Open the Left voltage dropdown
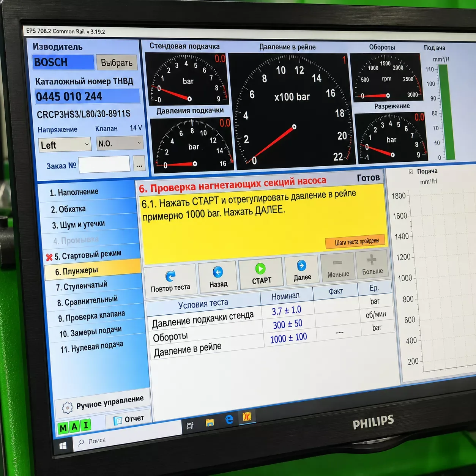The width and height of the screenshot is (476, 476). [x=65, y=145]
